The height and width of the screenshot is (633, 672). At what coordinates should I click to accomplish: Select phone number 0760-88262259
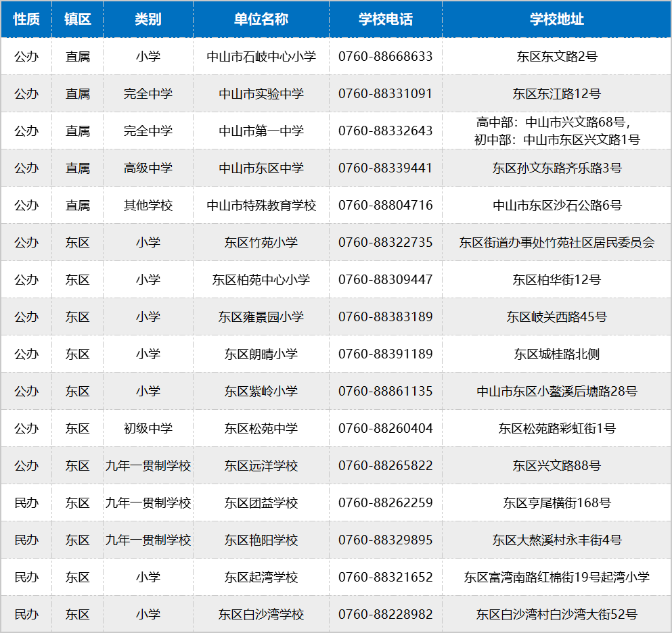tap(386, 504)
